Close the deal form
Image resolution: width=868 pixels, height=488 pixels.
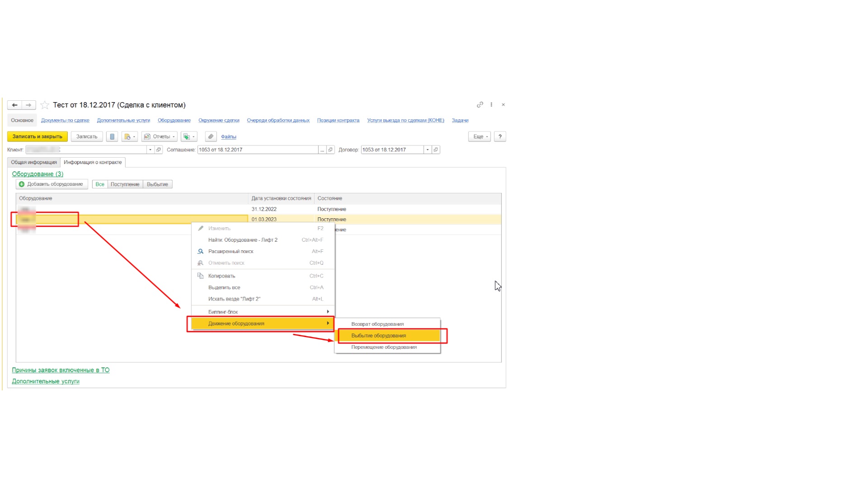[x=503, y=105]
